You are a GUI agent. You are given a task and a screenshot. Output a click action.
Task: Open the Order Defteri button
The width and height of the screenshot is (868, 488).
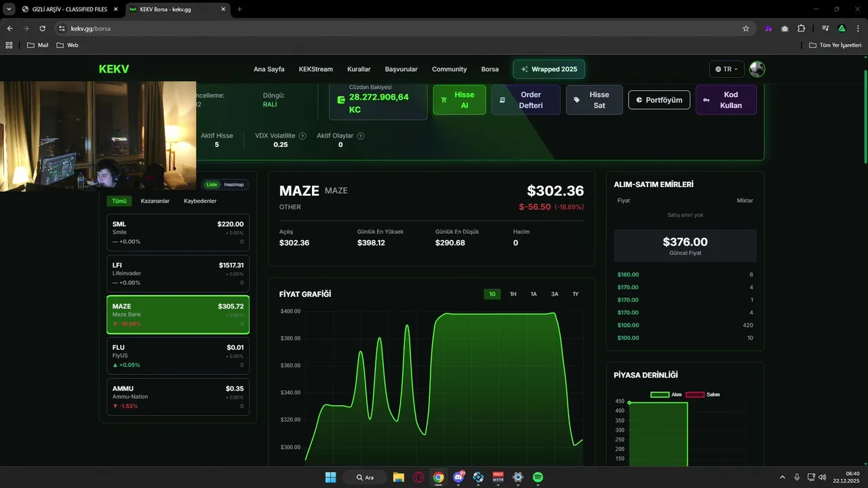pyautogui.click(x=526, y=100)
